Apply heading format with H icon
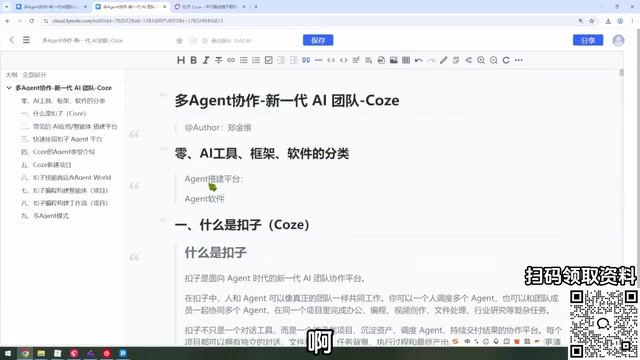Viewport: 640px width, 360px height. 181,60
